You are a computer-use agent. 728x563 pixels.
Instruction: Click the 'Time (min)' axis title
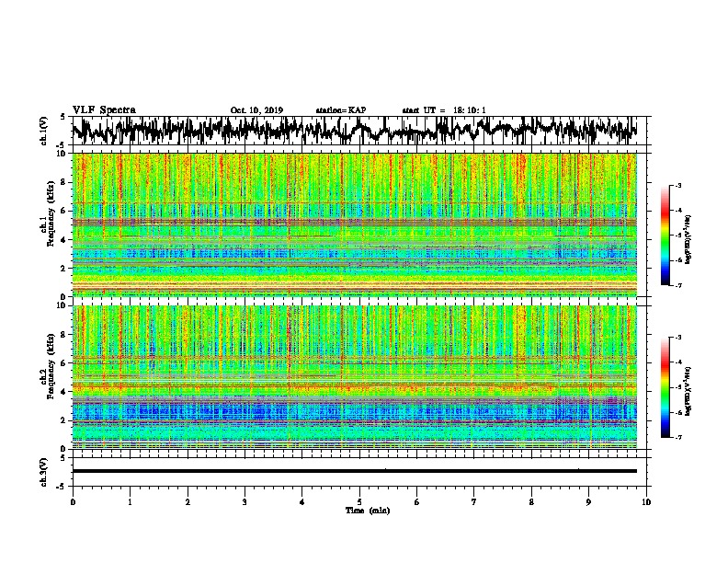coord(368,511)
